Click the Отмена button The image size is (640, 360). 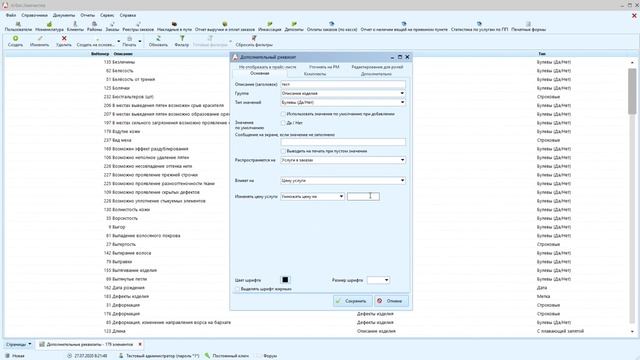tap(391, 301)
